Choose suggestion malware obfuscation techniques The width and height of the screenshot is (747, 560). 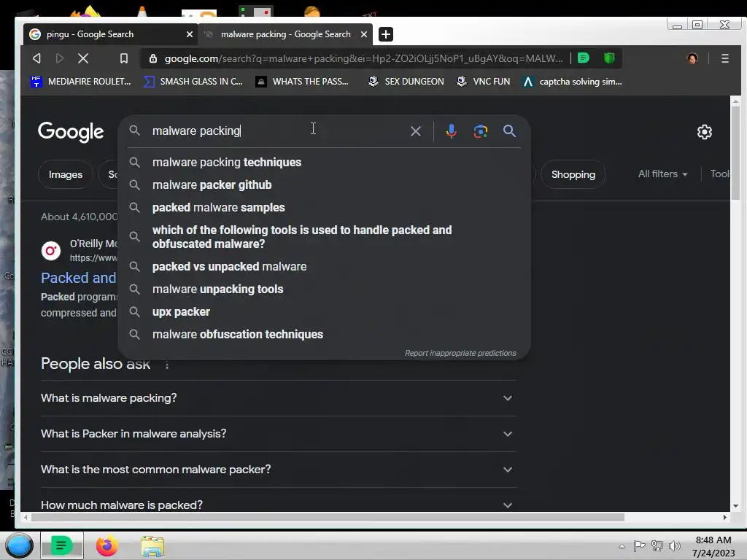coord(324,334)
